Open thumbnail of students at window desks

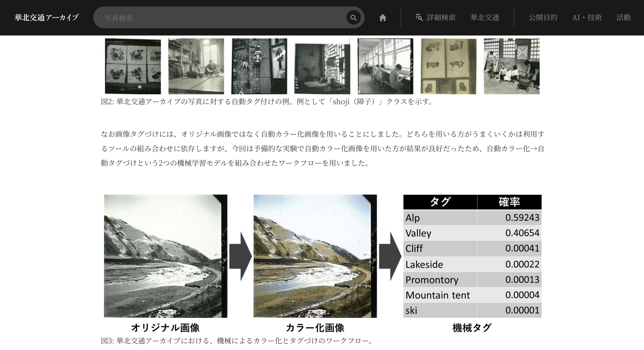pyautogui.click(x=385, y=66)
